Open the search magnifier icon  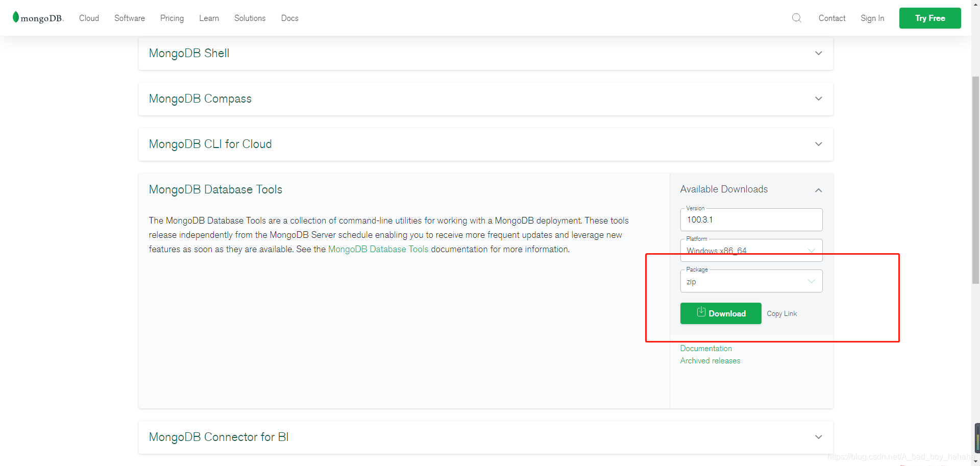coord(796,18)
